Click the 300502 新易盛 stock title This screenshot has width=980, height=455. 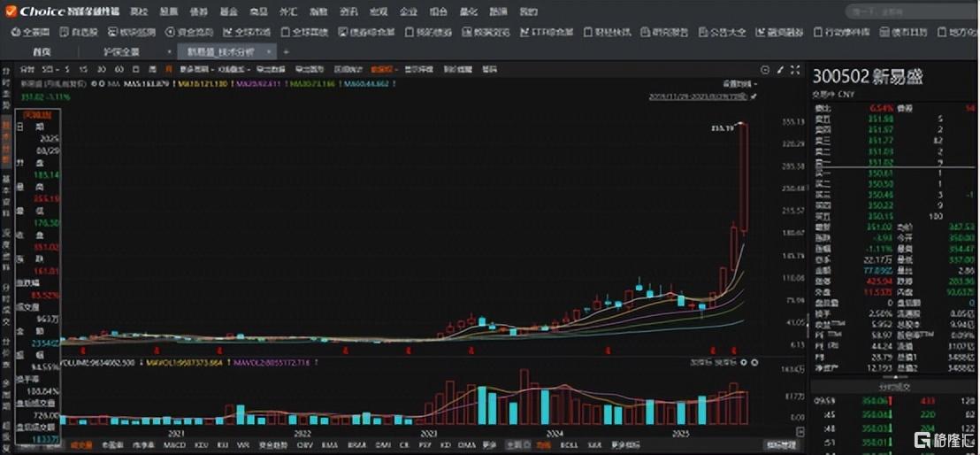pyautogui.click(x=868, y=77)
